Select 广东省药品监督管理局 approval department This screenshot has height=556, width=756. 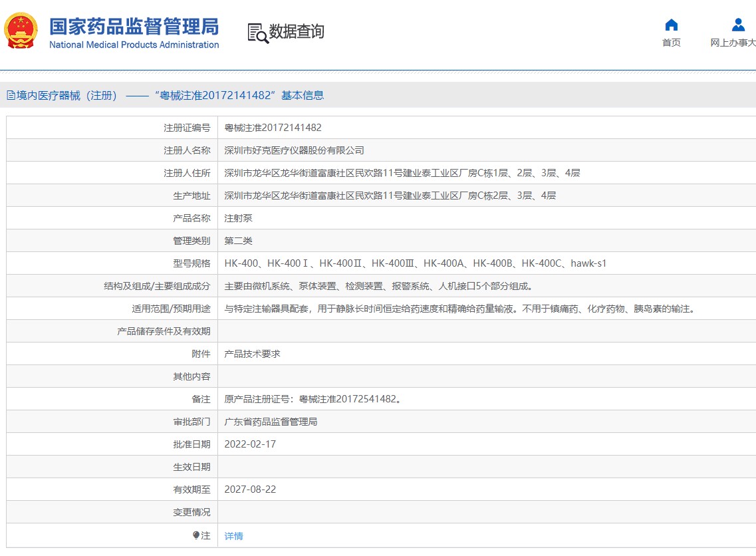(271, 422)
